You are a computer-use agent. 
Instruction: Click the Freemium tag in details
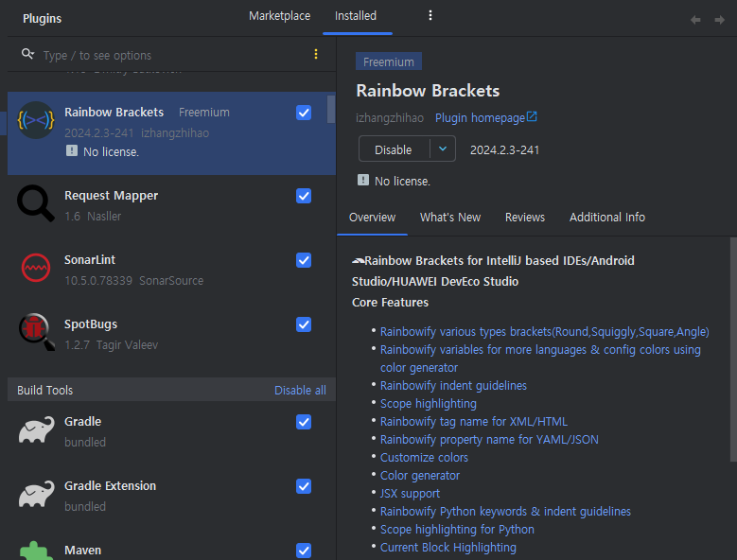pyautogui.click(x=388, y=61)
